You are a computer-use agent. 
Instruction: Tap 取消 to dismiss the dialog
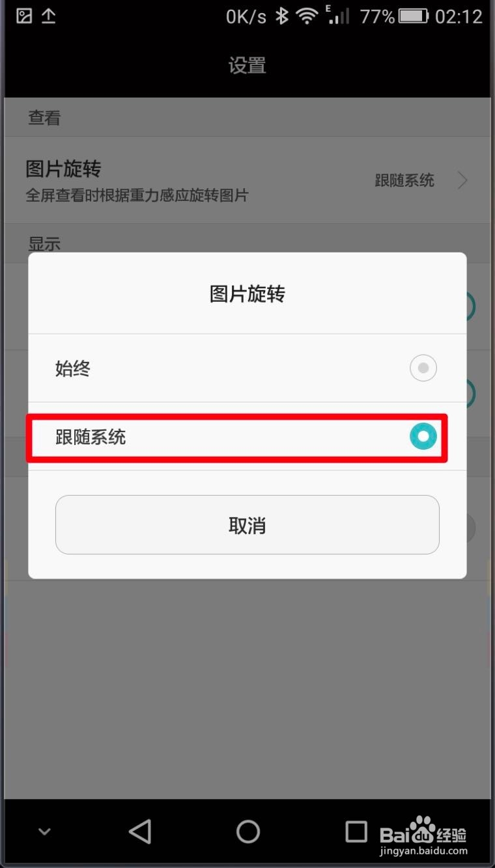click(x=247, y=525)
